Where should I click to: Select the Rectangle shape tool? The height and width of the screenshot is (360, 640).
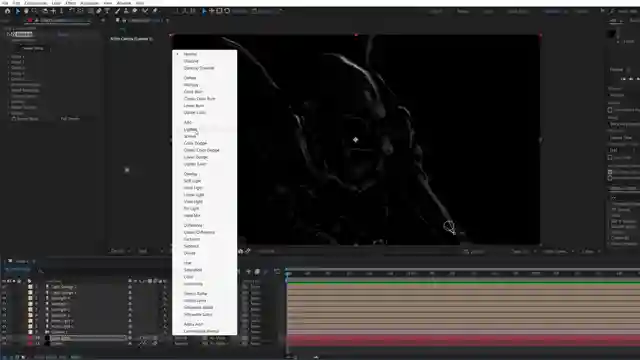coord(91,11)
